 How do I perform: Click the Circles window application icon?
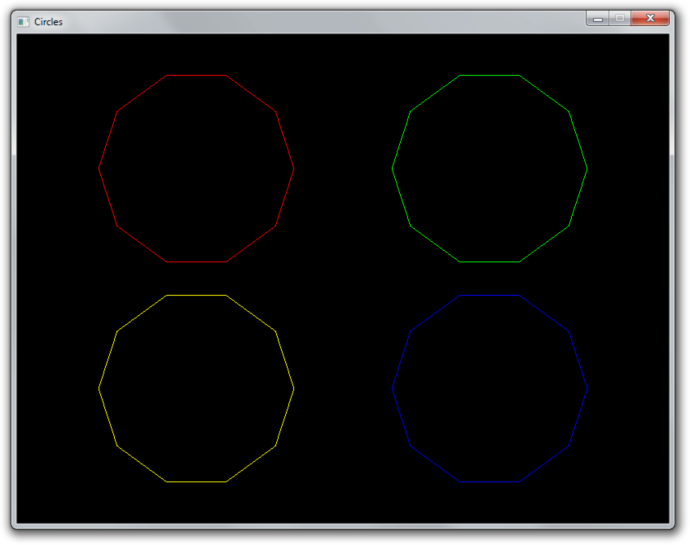tap(23, 22)
